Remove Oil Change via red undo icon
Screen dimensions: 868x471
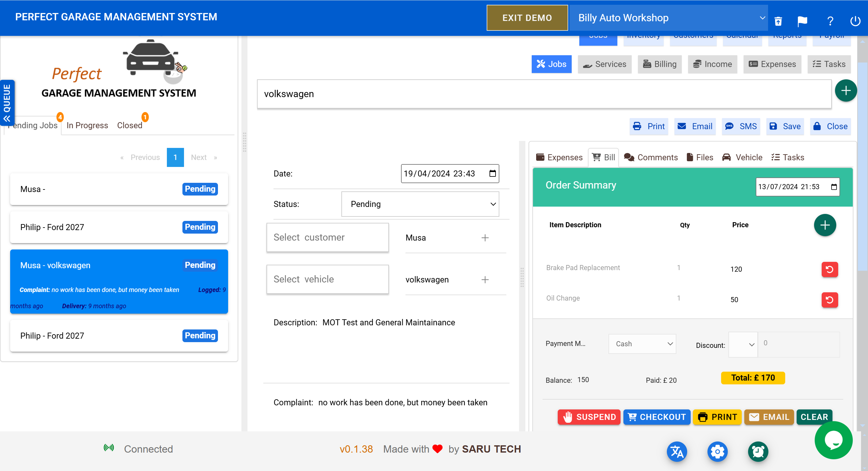click(830, 300)
